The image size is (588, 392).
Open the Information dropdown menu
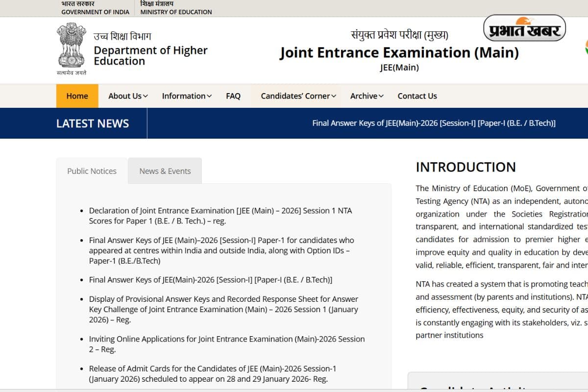click(186, 96)
